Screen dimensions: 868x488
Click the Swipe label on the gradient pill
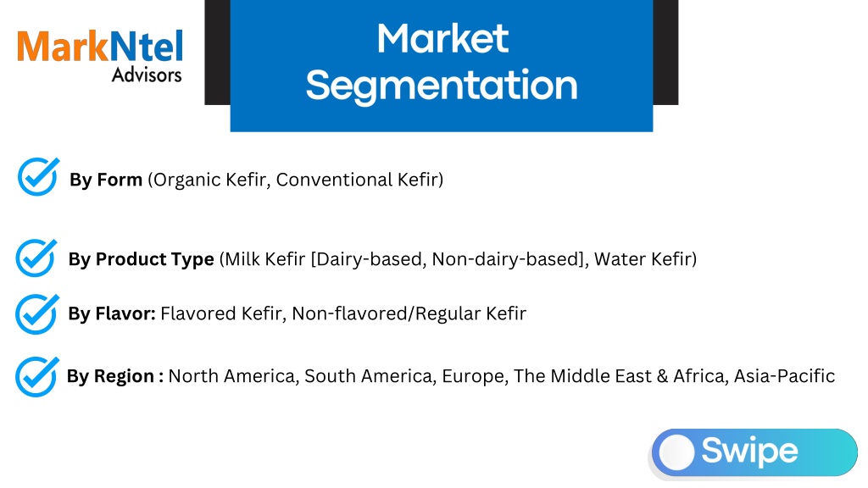tap(749, 451)
